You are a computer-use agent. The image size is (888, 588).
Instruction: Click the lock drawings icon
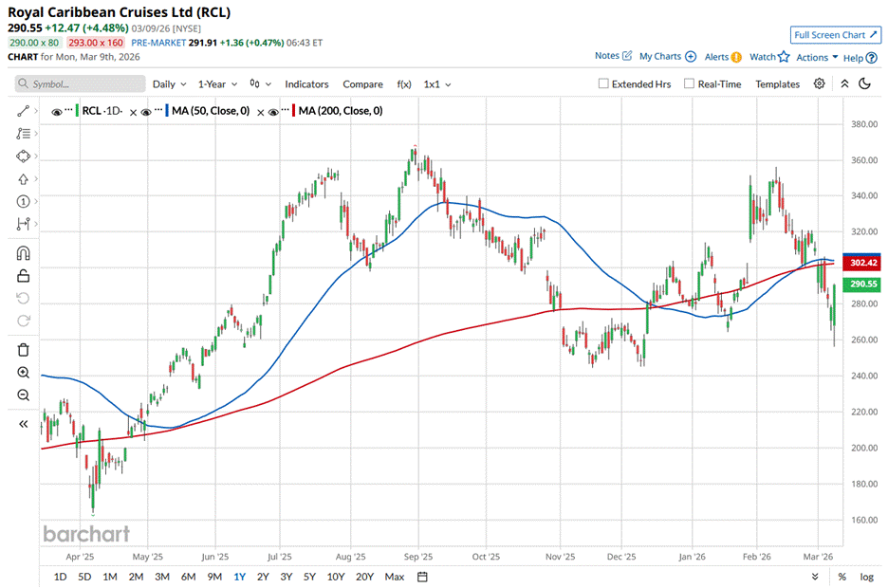[x=23, y=276]
